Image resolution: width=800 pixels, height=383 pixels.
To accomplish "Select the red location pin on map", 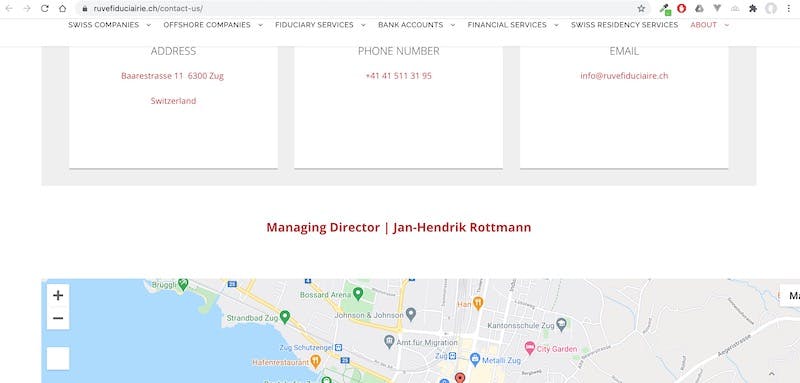I will coord(460,378).
